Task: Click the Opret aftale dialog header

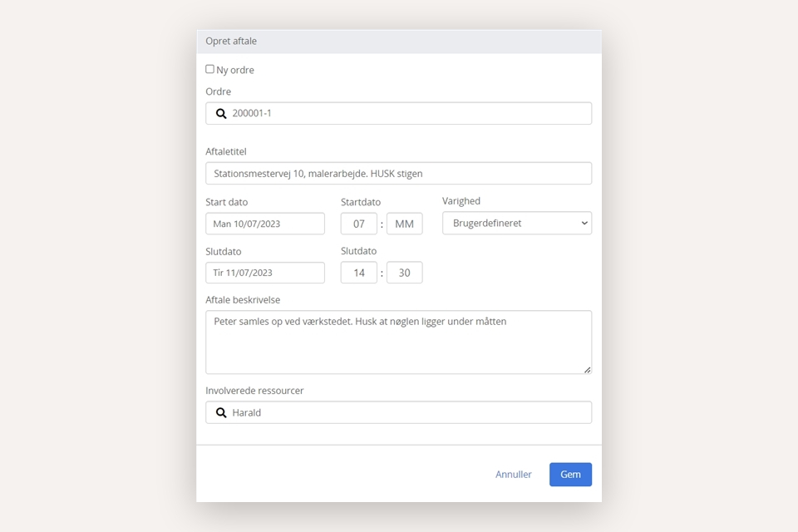Action: point(399,42)
